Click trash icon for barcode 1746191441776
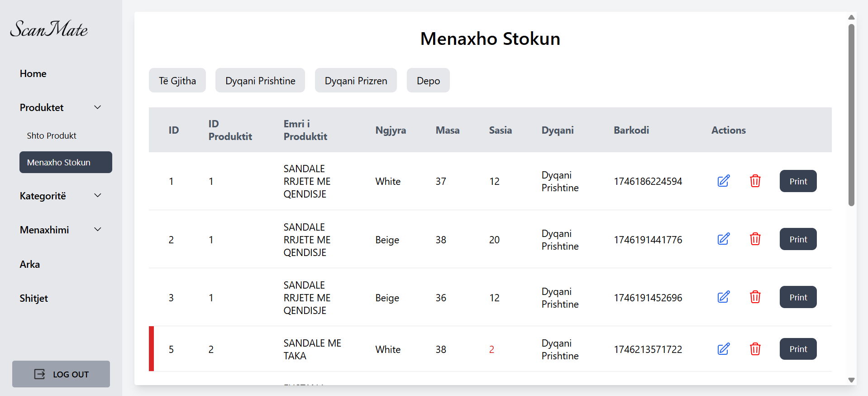868x396 pixels. point(755,239)
